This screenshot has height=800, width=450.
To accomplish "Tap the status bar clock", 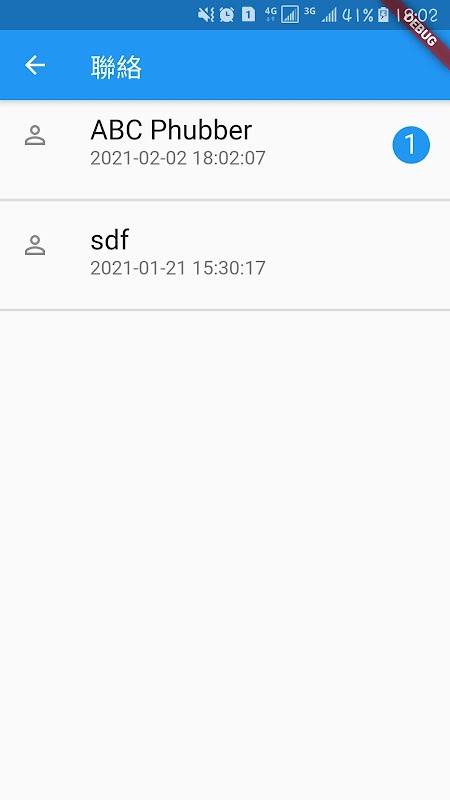I will tap(417, 15).
